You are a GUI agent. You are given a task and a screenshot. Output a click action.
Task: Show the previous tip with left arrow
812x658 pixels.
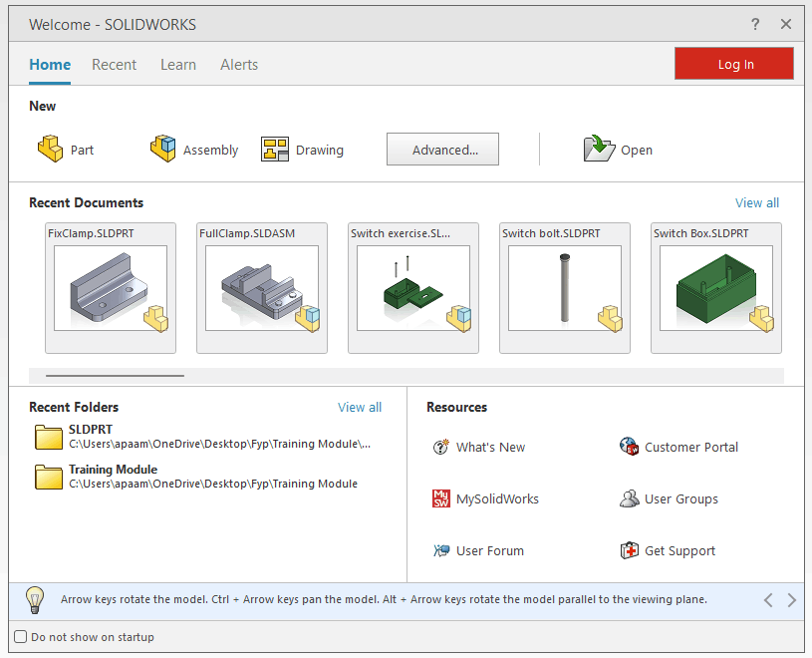coord(768,600)
